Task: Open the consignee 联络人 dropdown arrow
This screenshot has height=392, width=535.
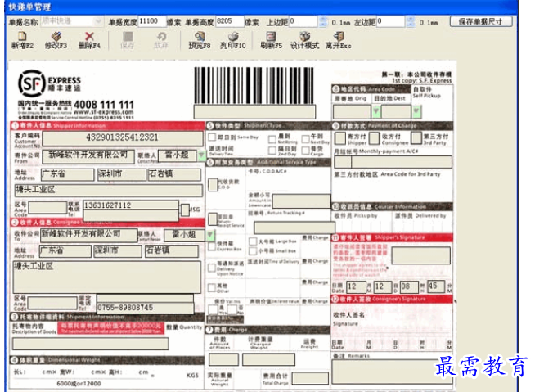Action: click(x=210, y=235)
